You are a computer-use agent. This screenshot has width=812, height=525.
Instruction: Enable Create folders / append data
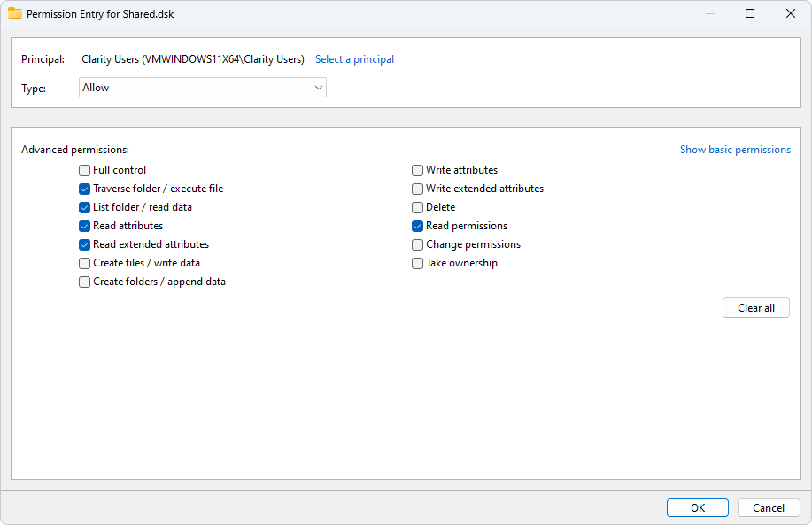pyautogui.click(x=84, y=282)
